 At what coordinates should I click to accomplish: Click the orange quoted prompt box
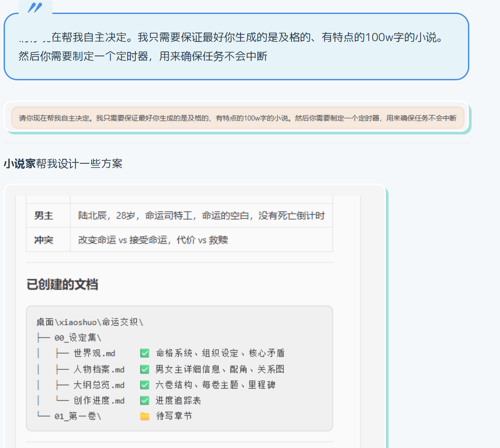coord(237,118)
